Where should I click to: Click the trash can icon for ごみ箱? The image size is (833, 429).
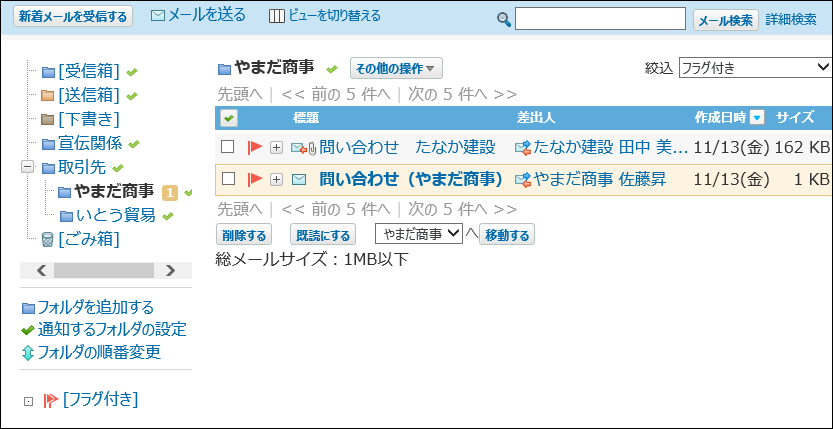[48, 240]
